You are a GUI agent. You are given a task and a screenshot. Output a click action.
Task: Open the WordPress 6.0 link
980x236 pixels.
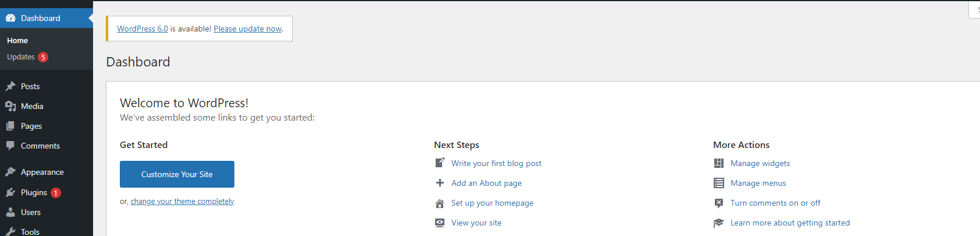pos(142,29)
